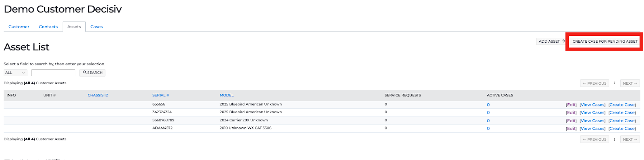Focus the asset search text box
The height and width of the screenshot is (160, 644).
53,73
